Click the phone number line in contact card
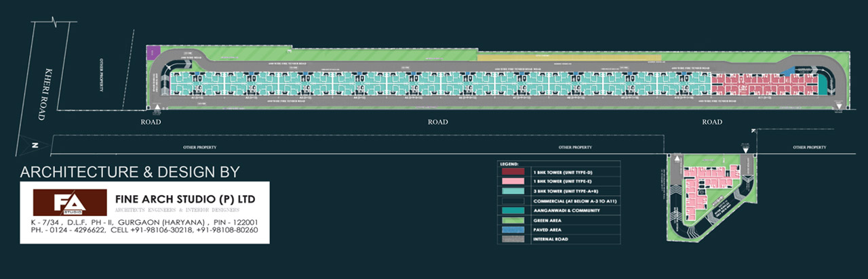Screen dimensions: 868x279 click(x=144, y=230)
